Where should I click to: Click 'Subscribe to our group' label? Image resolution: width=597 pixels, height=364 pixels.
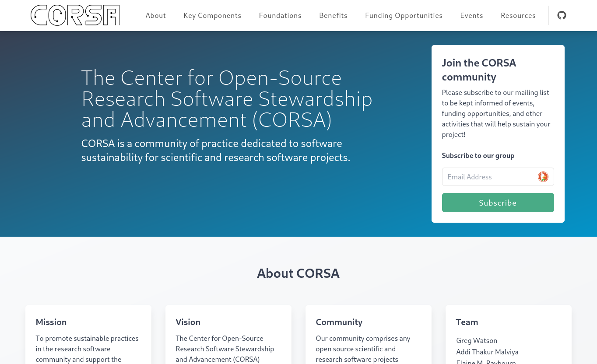point(478,155)
